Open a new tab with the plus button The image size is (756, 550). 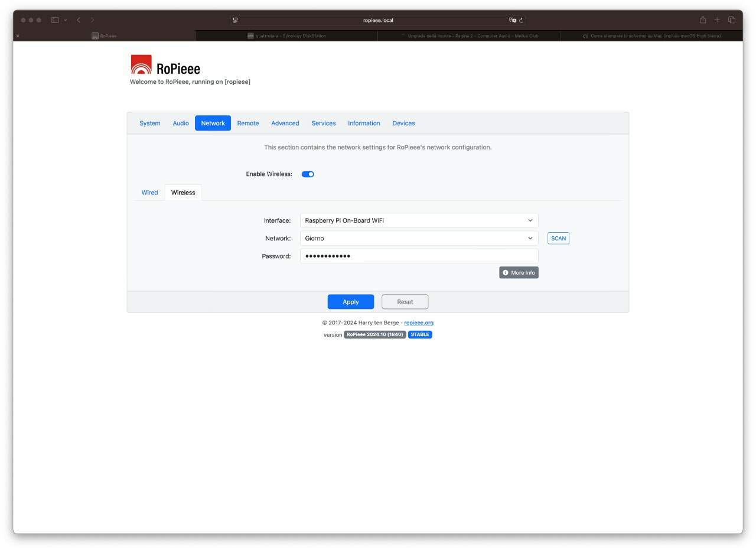click(x=717, y=20)
